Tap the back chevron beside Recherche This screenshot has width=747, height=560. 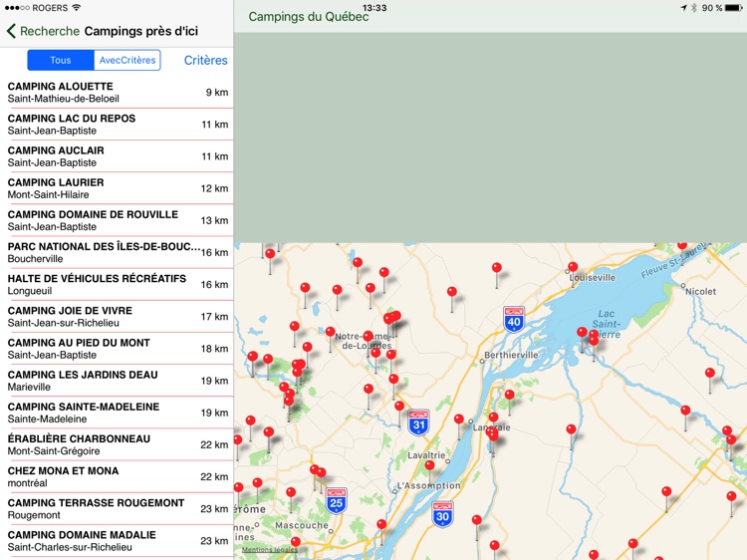point(11,32)
